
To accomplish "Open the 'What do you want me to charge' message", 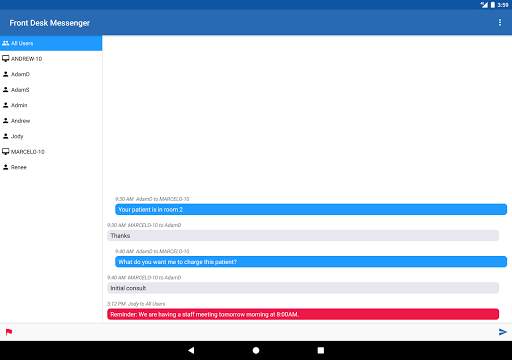I will pos(311,262).
